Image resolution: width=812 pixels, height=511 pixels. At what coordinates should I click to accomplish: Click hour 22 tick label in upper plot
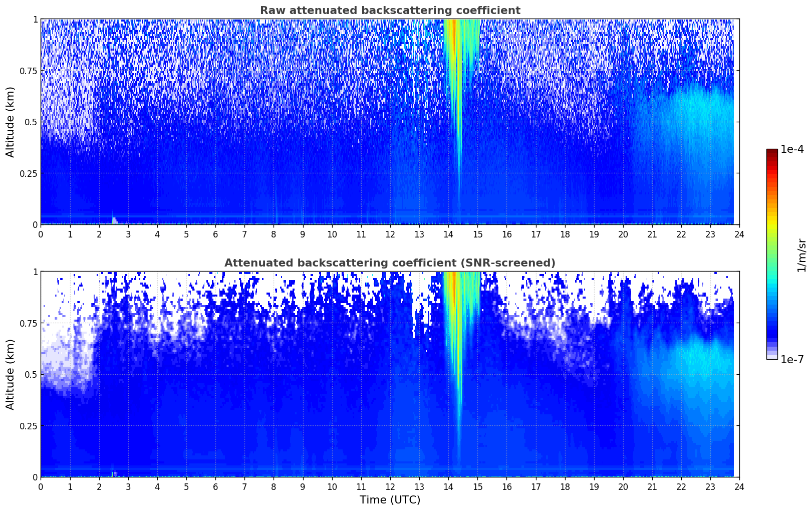point(681,234)
